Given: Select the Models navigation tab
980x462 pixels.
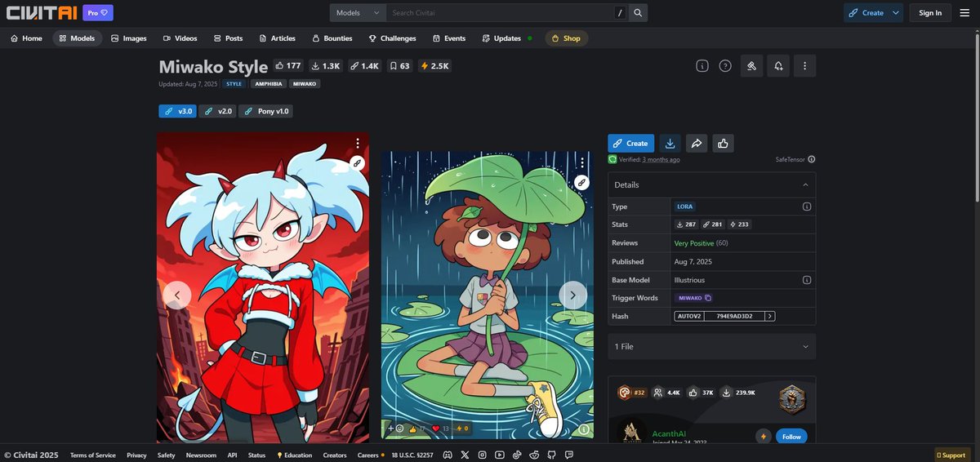Looking at the screenshot, I should 77,38.
